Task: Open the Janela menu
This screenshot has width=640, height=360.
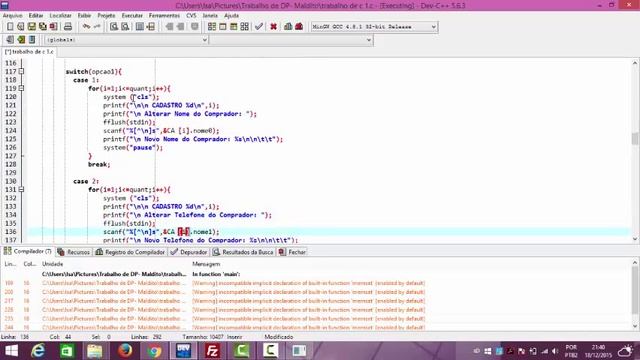Action: pos(210,16)
